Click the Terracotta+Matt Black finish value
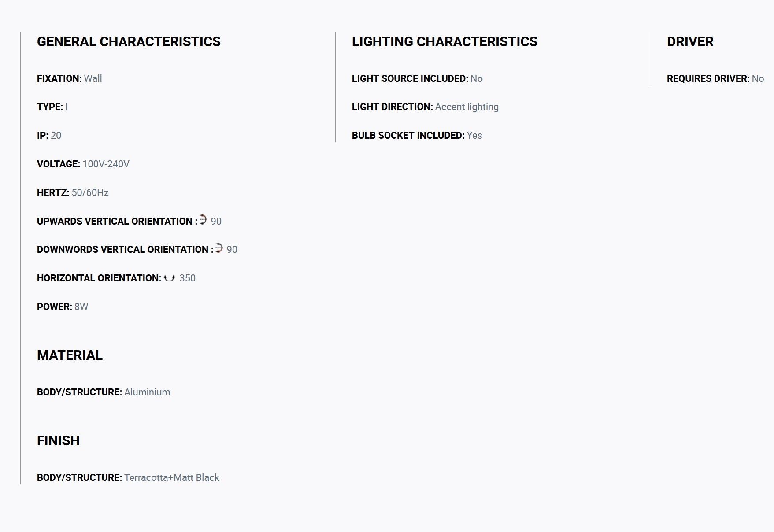The width and height of the screenshot is (774, 532). (x=171, y=477)
